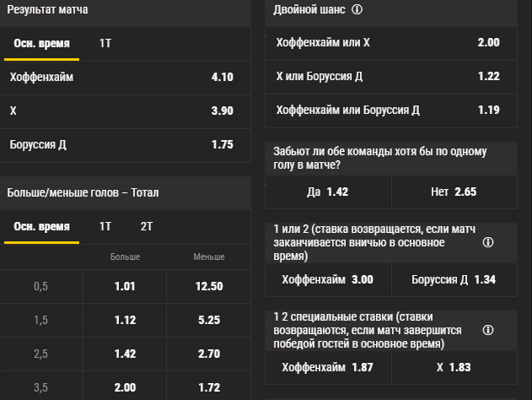The width and height of the screenshot is (532, 400).
Task: Collapse the Результат матча header
Action: tap(125, 10)
